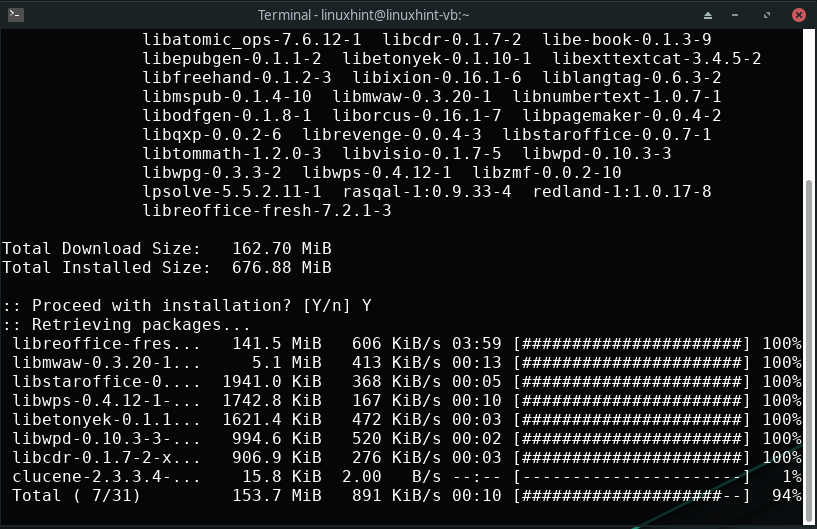Click the lpsolve-5.5.2.11-1 package text

click(232, 192)
